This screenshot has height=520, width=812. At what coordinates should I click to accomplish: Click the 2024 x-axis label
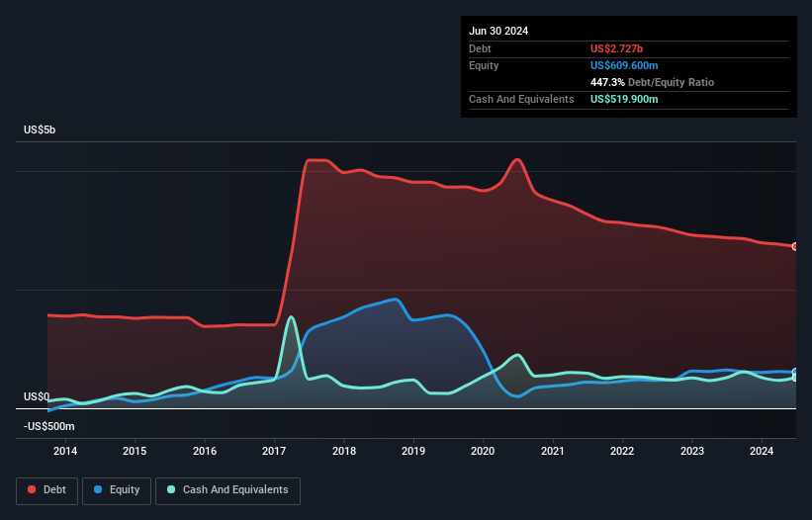(762, 451)
